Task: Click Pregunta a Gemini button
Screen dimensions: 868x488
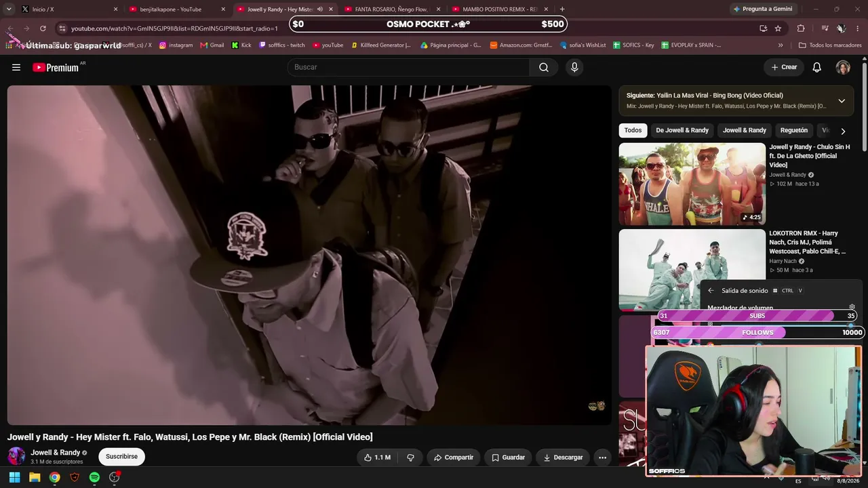Action: pos(762,9)
